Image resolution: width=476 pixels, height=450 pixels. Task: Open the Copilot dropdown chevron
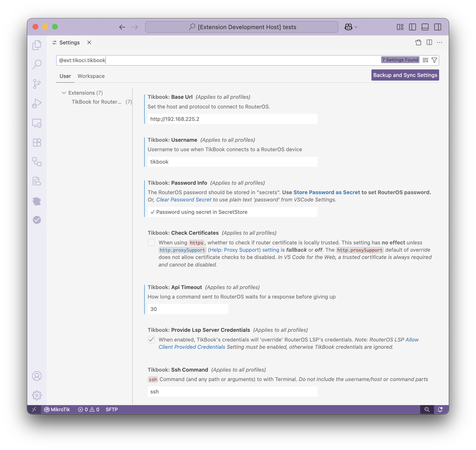(356, 27)
